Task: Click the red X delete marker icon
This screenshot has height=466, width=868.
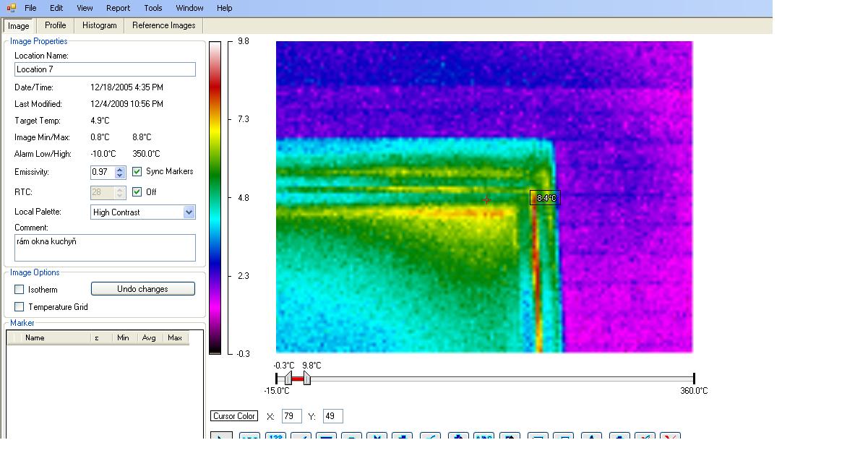Action: (670, 436)
